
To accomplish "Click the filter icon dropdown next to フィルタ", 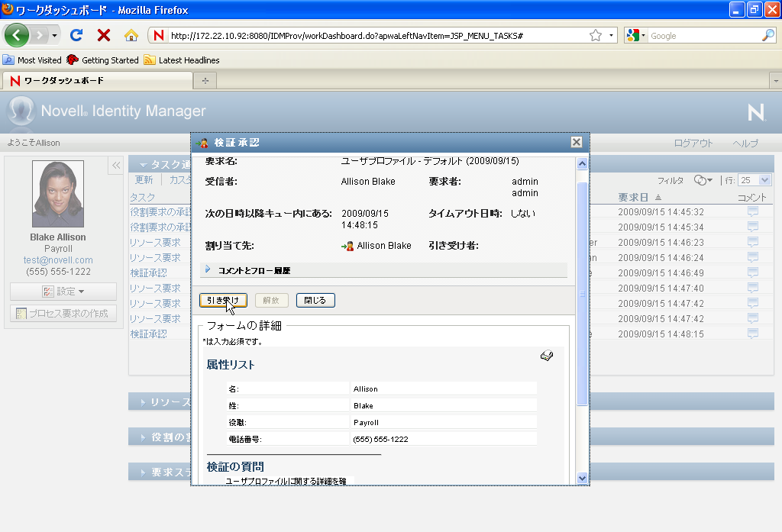I will click(703, 180).
